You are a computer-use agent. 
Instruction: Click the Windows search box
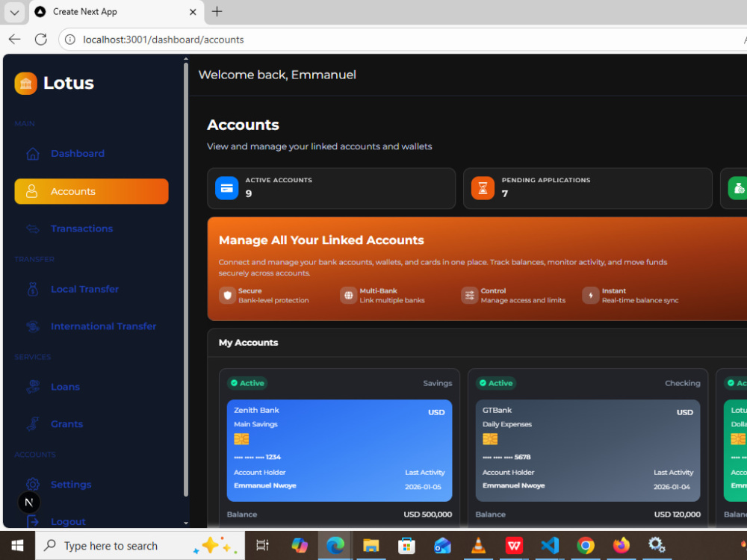140,546
